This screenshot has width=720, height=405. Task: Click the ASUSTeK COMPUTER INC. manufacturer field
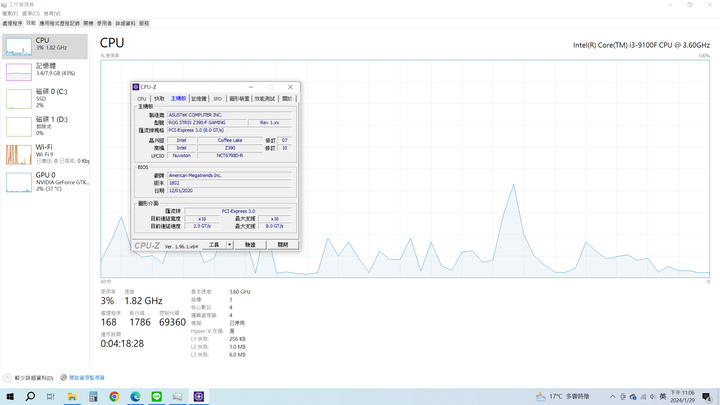click(x=230, y=115)
